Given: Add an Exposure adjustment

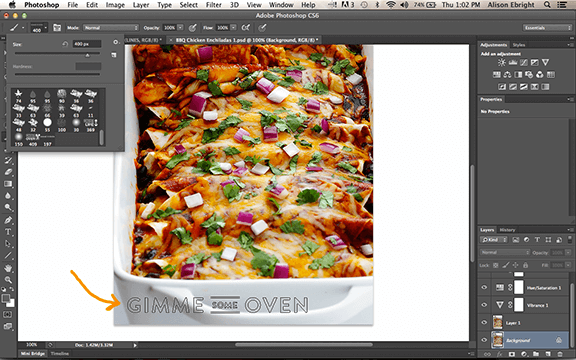Looking at the screenshot, I should (534, 62).
